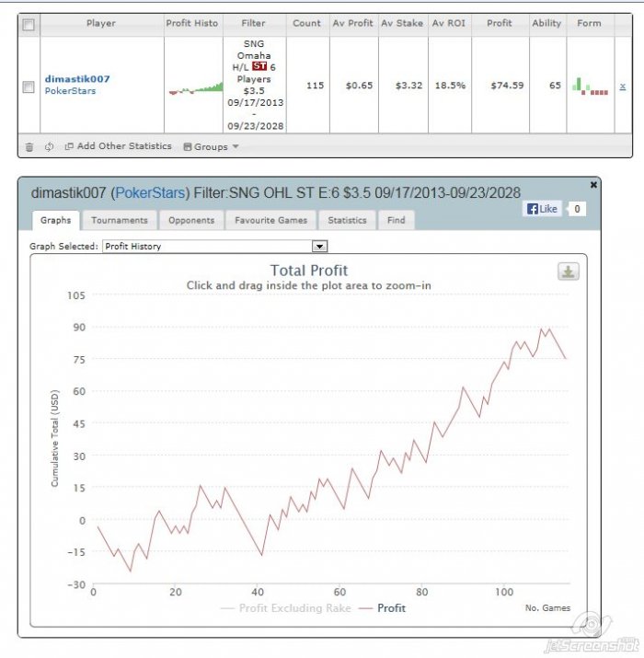Check the dimastik007 row checkbox
The width and height of the screenshot is (644, 658).
pos(29,87)
